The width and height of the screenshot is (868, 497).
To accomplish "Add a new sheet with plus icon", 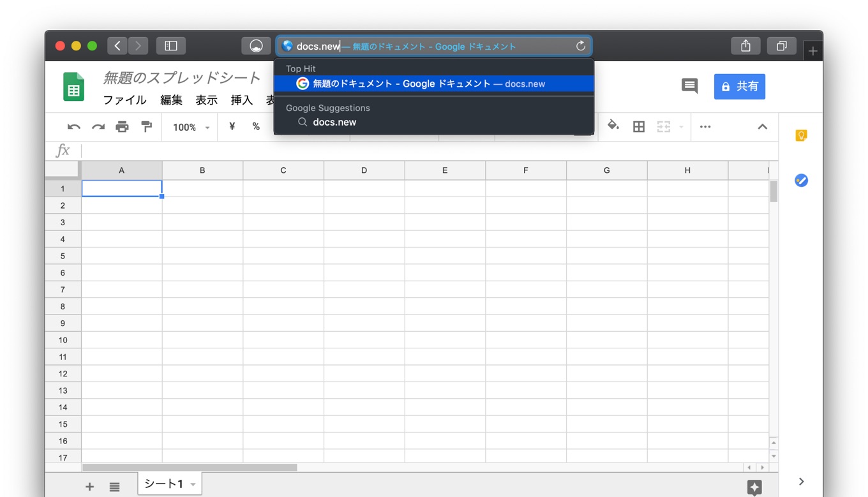I will point(90,487).
